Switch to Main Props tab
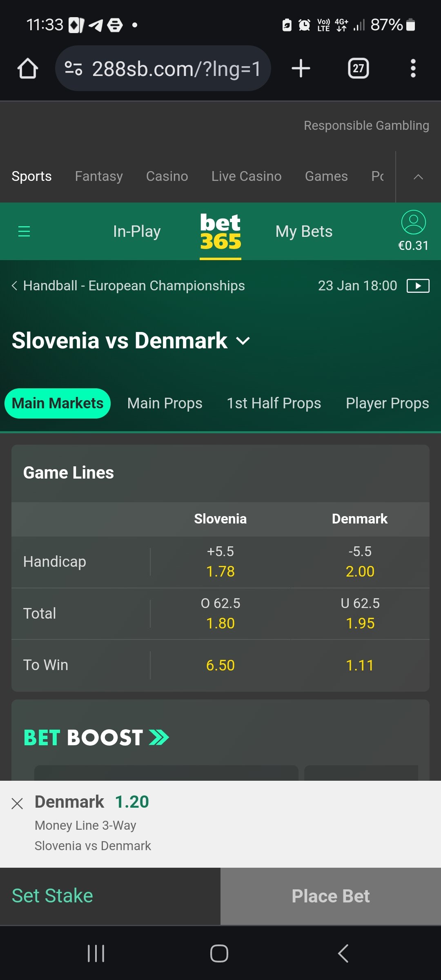The width and height of the screenshot is (441, 980). click(165, 403)
